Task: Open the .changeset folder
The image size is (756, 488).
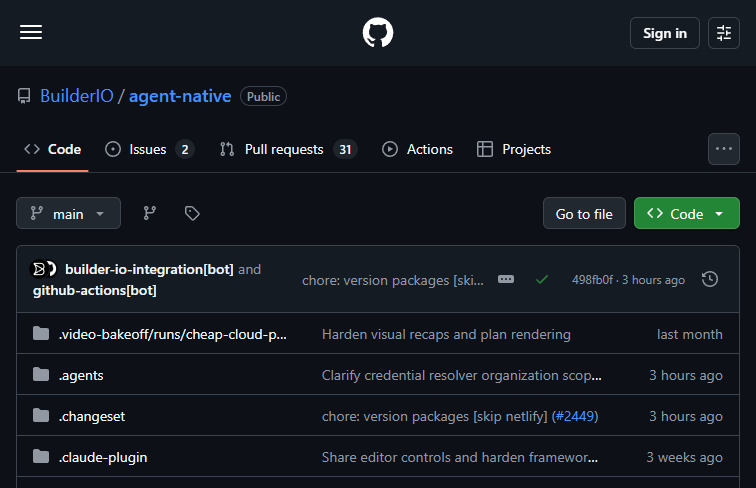Action: 92,416
